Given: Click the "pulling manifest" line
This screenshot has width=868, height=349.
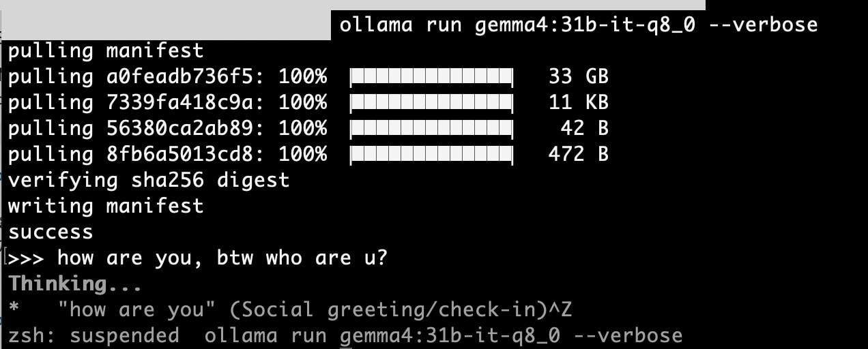Looking at the screenshot, I should (x=106, y=50).
